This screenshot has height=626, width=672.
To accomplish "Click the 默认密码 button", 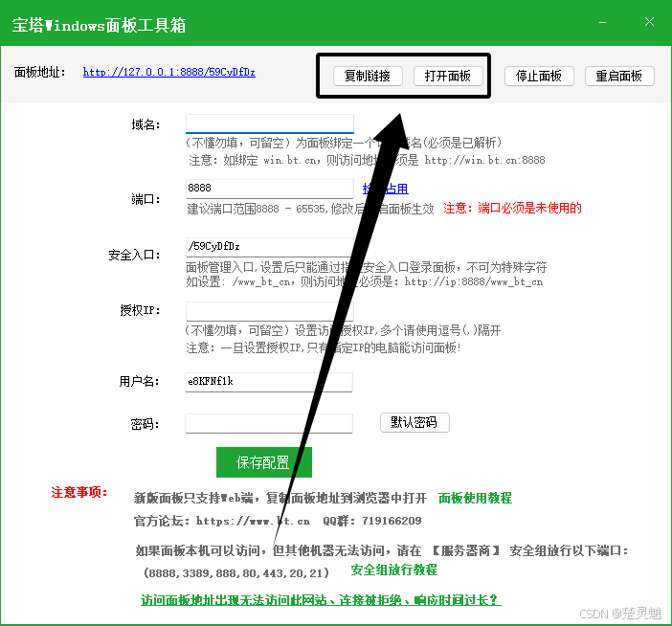I will [x=414, y=422].
